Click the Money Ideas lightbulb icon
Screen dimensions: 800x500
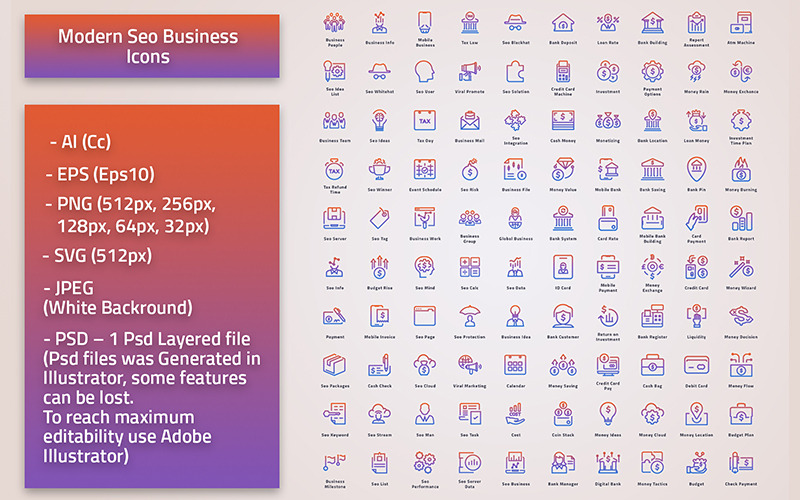coord(608,414)
